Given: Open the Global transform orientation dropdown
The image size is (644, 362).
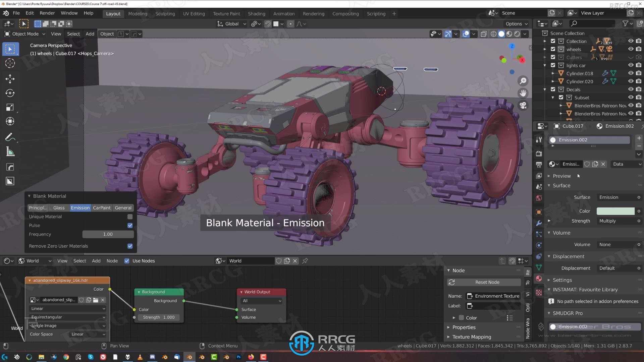Looking at the screenshot, I should coord(232,24).
